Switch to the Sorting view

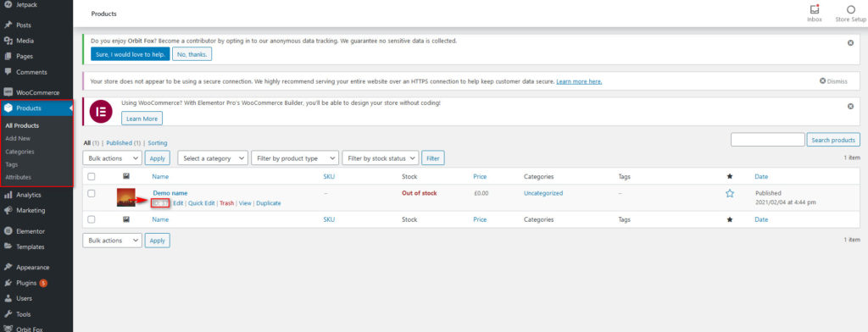pyautogui.click(x=157, y=143)
